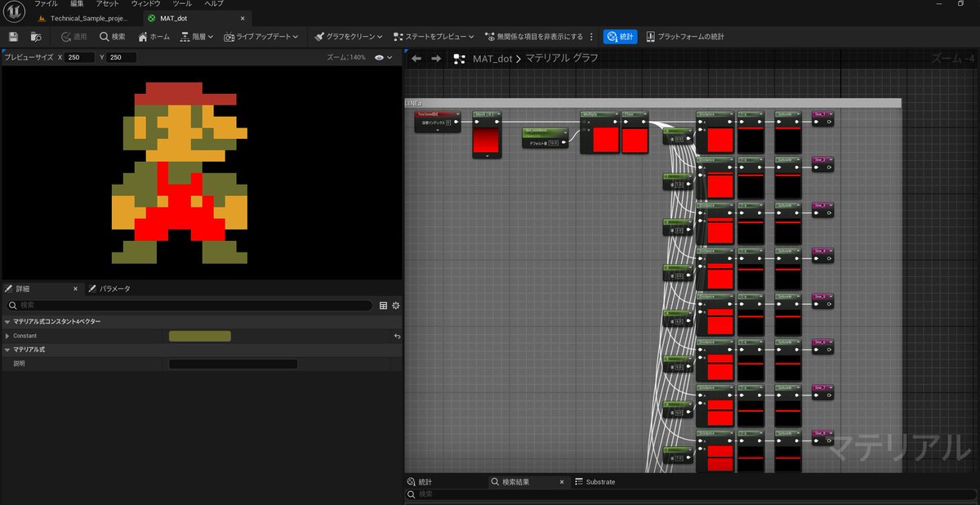Screen dimensions: 980x505
Task: Open details settings gear icon
Action: [x=396, y=306]
